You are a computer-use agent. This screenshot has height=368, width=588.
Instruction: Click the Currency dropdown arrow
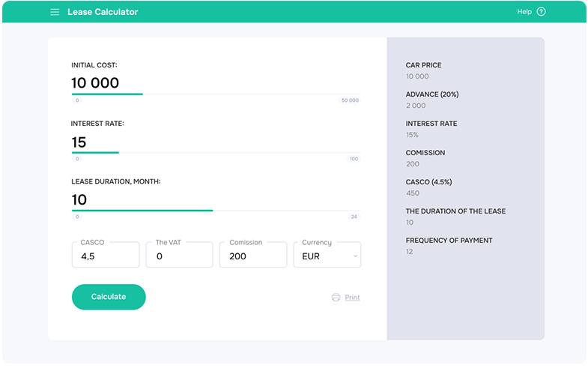click(354, 256)
